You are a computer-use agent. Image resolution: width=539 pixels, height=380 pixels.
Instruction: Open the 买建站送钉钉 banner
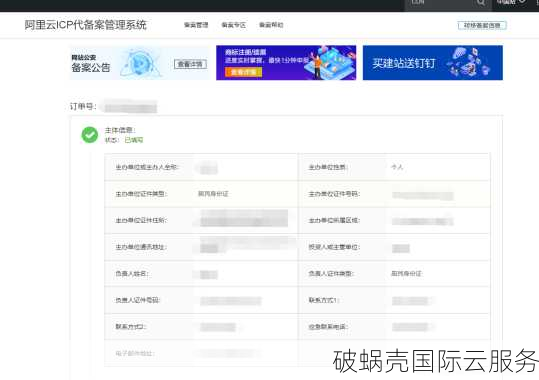coord(433,63)
